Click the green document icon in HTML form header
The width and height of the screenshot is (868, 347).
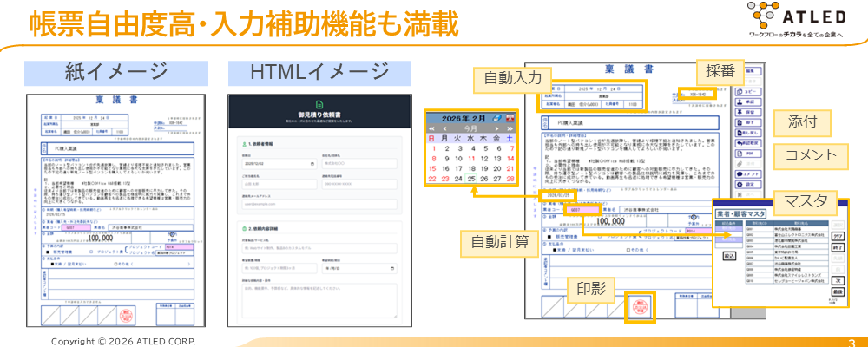(319, 104)
